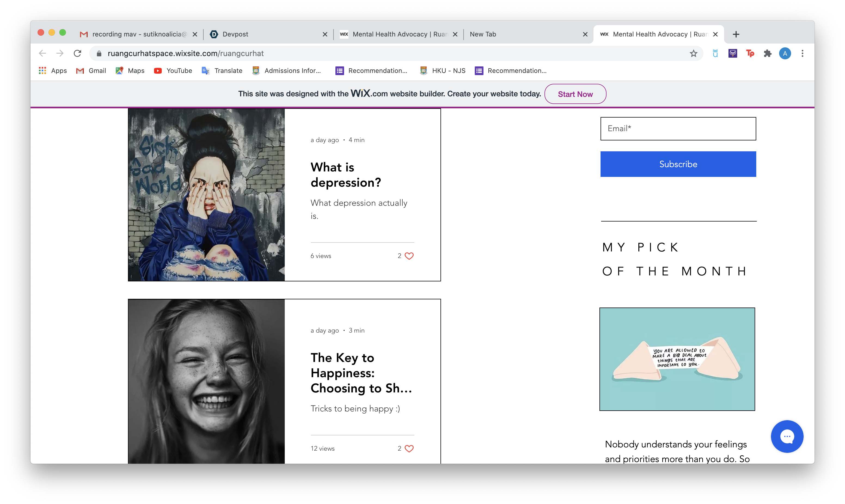Open Chrome three-dot menu
Viewport: 845px width, 504px height.
click(x=802, y=53)
